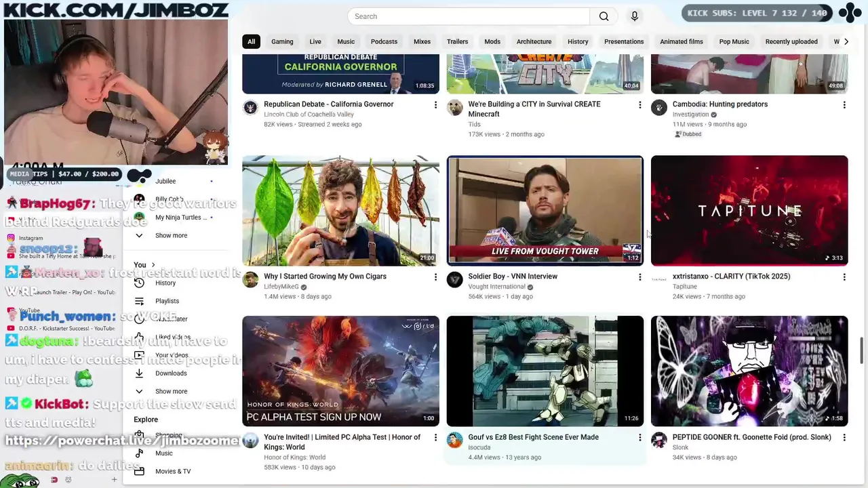
Task: Activate voice search microphone icon
Action: point(634,16)
